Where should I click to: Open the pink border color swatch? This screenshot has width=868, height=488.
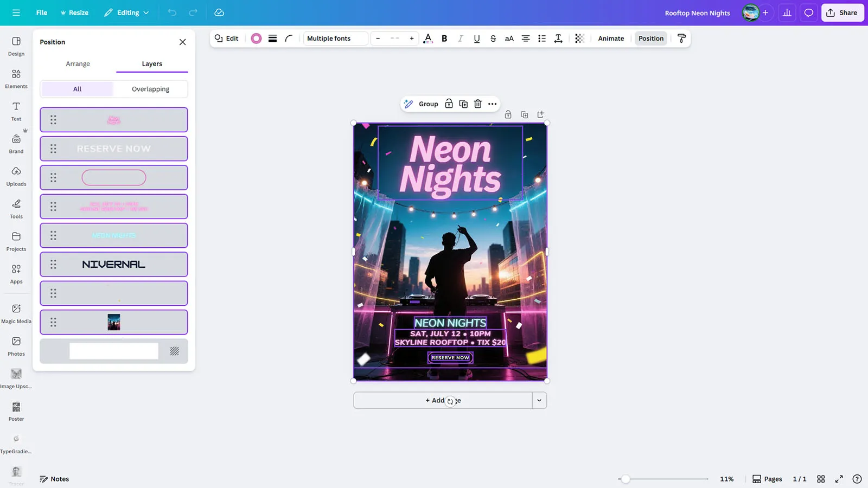256,38
